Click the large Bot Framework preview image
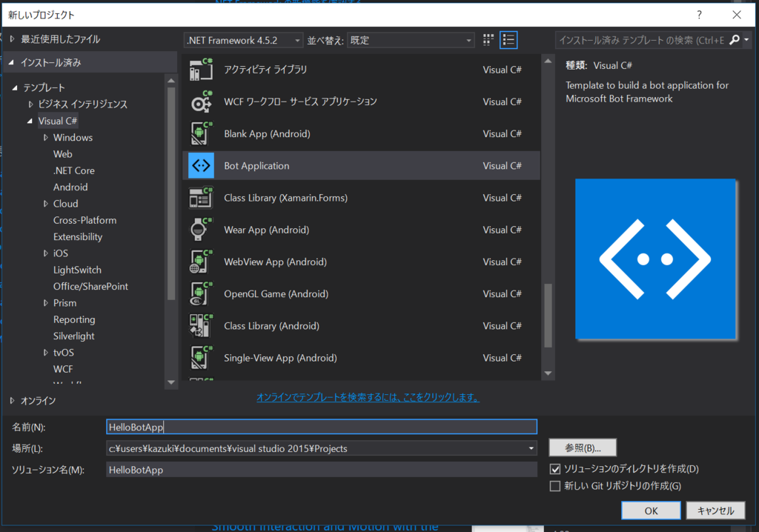Viewport: 759px width, 532px height. pos(655,259)
